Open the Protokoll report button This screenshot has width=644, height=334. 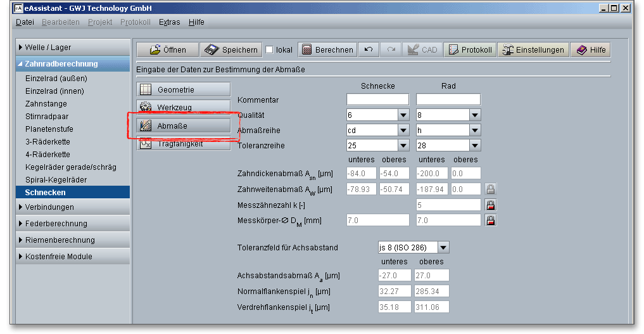pyautogui.click(x=470, y=50)
